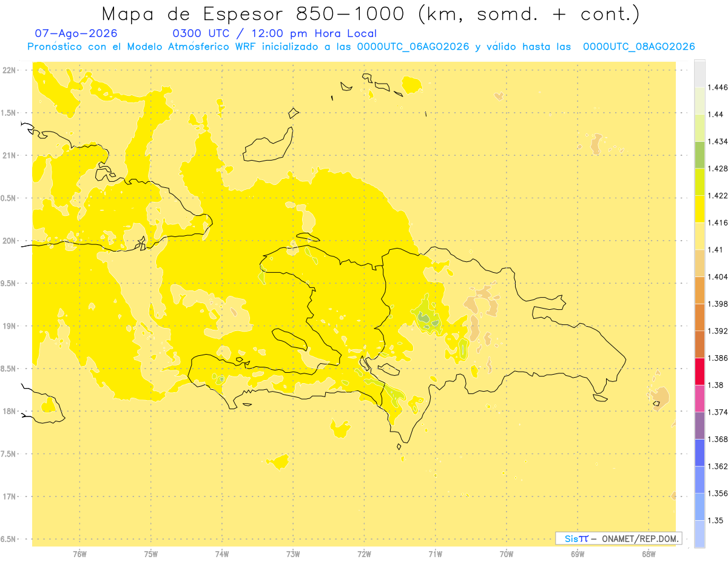This screenshot has height=562, width=728.
Task: Select the bright yellow swatch between 1.416 and 1.422
Action: click(699, 209)
